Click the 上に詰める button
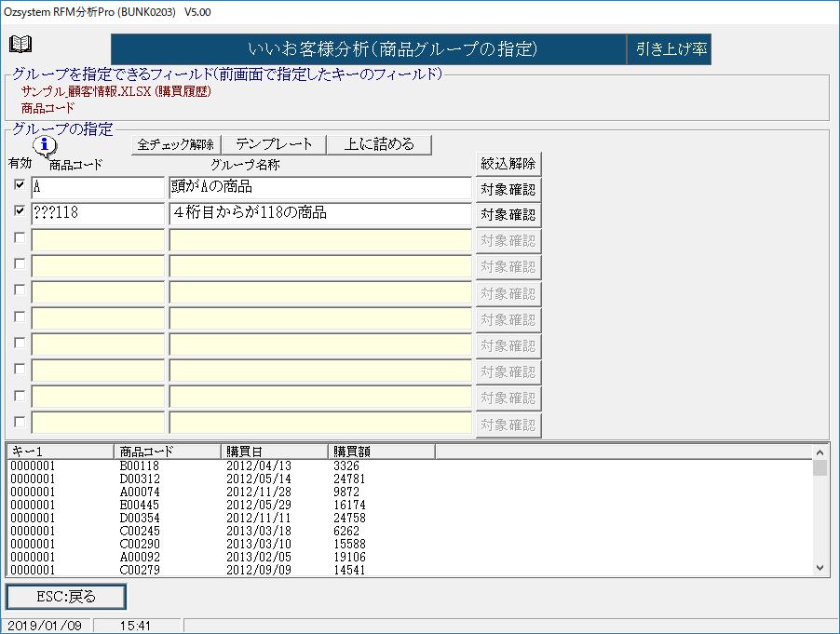The image size is (840, 634). (x=379, y=144)
